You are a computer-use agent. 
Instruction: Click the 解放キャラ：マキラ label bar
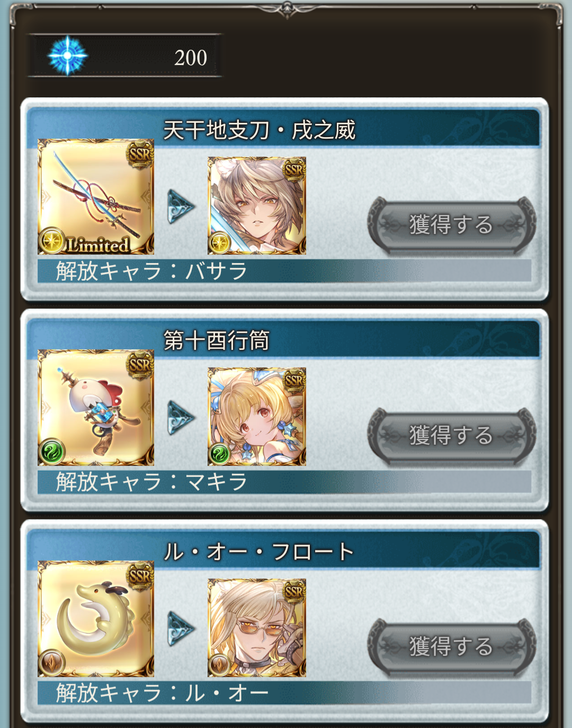click(x=284, y=482)
